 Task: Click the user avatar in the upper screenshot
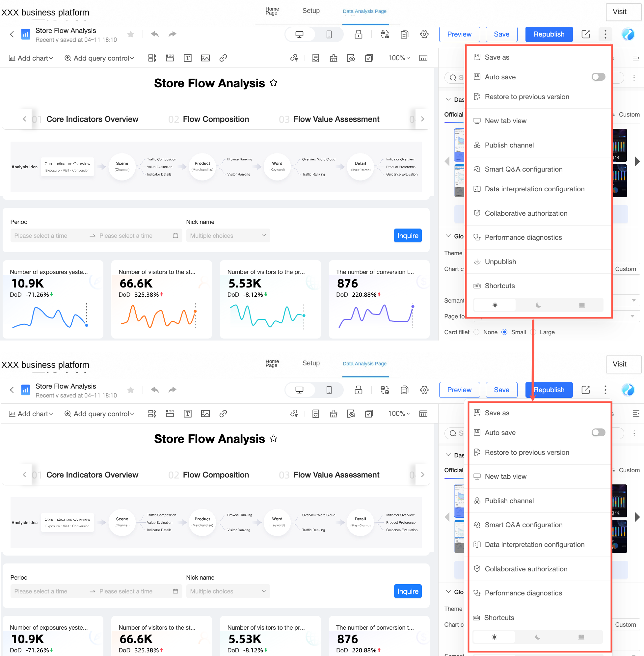point(628,34)
